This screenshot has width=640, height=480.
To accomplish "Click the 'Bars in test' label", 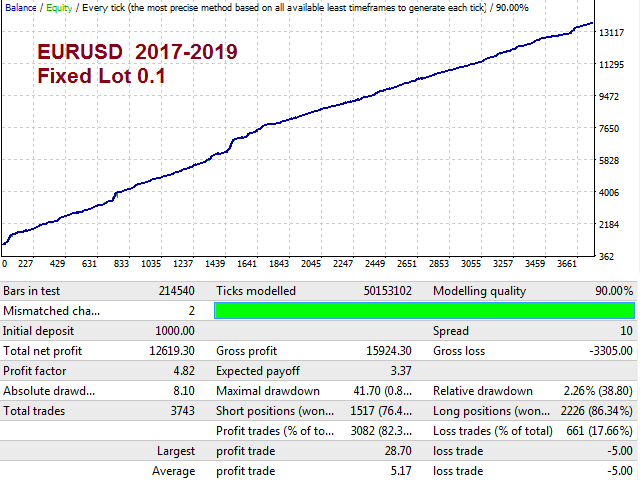I will click(x=31, y=291).
